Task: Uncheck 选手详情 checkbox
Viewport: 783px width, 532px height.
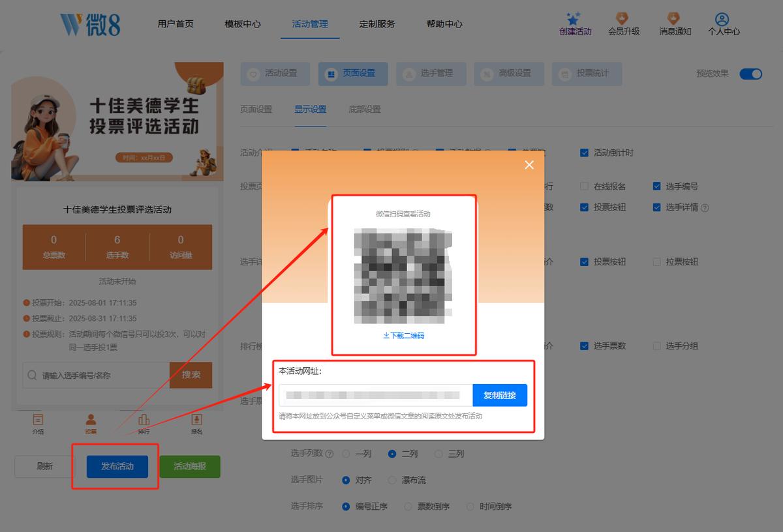Action: [x=657, y=207]
